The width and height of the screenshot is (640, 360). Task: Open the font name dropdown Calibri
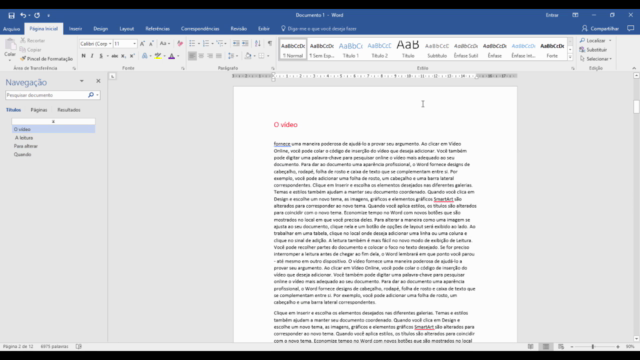(x=110, y=44)
